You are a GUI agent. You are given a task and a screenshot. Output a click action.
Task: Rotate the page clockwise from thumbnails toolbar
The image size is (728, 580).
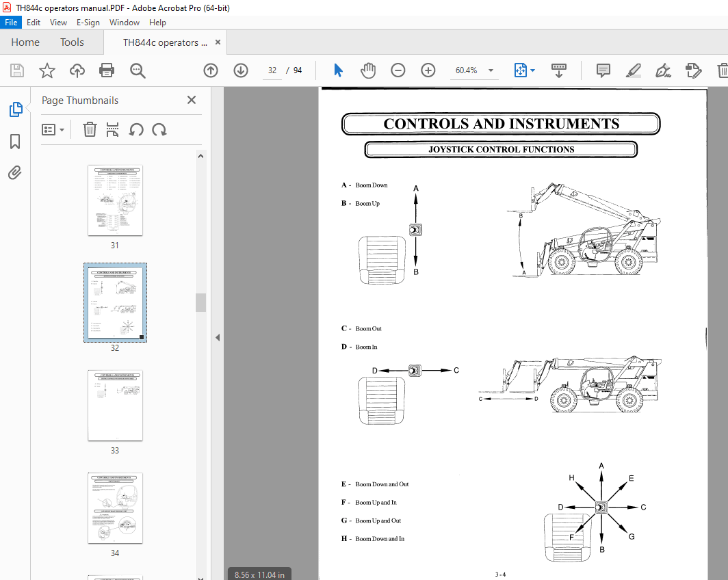click(x=159, y=129)
